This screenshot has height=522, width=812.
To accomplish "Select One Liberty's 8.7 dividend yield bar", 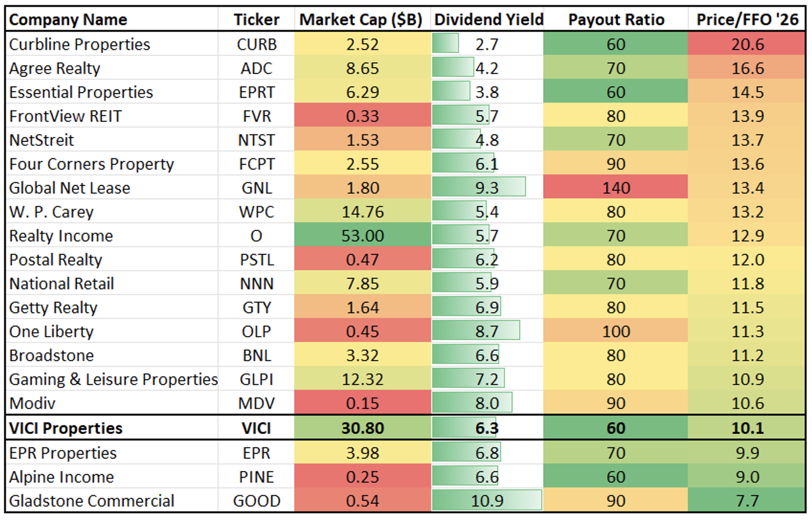I will tap(476, 331).
